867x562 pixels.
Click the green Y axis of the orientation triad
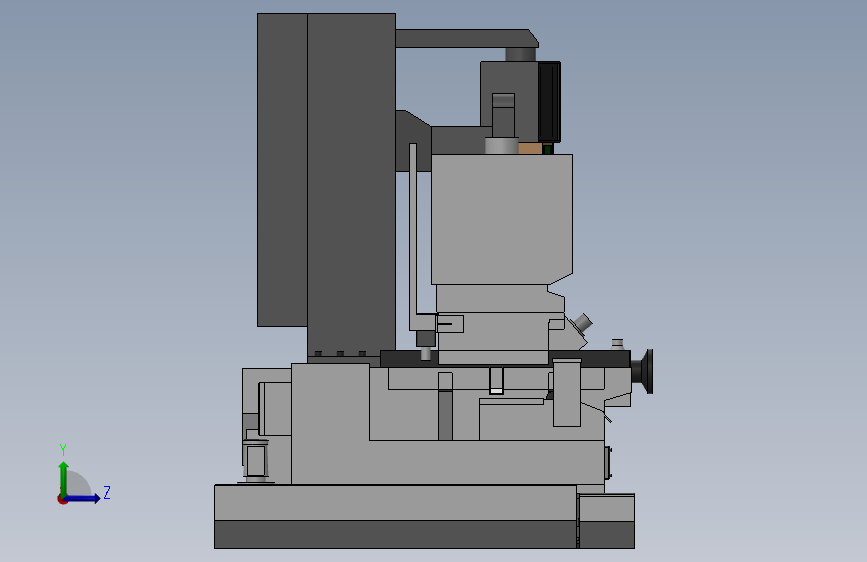coord(64,478)
